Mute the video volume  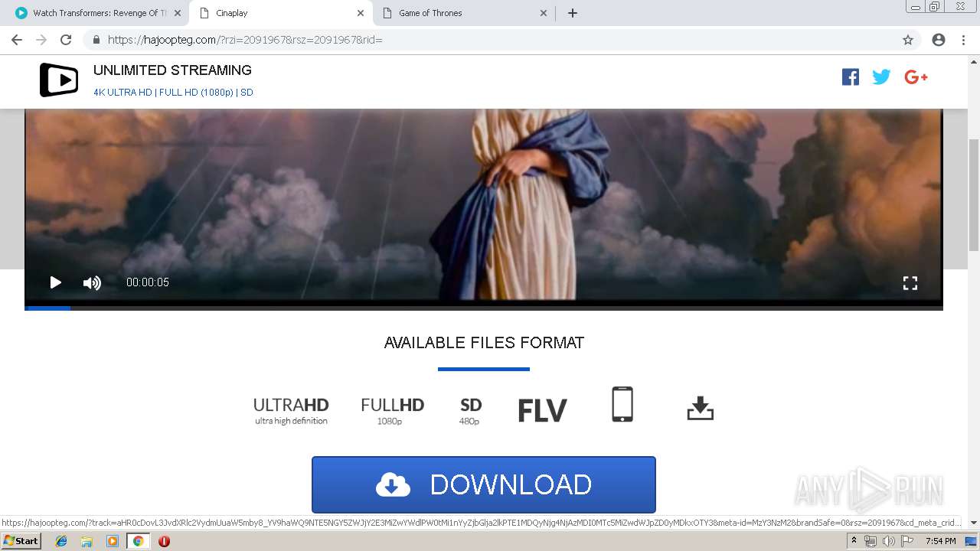92,282
